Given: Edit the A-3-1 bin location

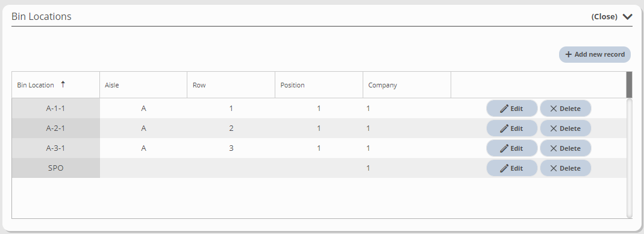Looking at the screenshot, I should click(511, 148).
